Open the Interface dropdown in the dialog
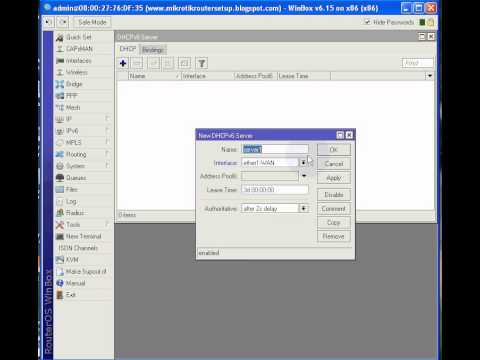The width and height of the screenshot is (480, 360). [x=303, y=163]
